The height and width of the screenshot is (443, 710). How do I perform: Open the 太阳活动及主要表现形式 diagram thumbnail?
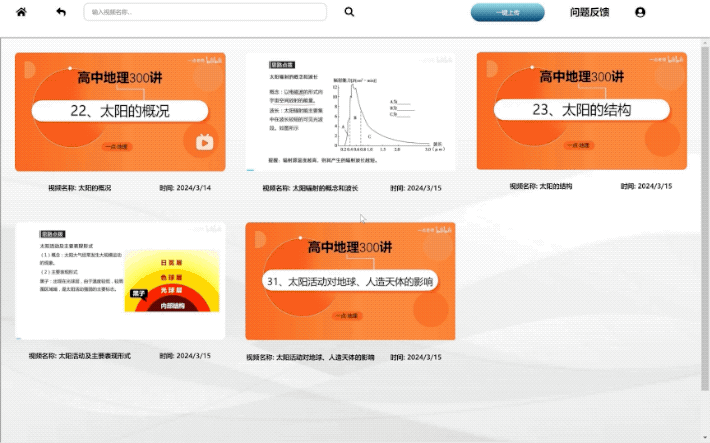point(120,281)
